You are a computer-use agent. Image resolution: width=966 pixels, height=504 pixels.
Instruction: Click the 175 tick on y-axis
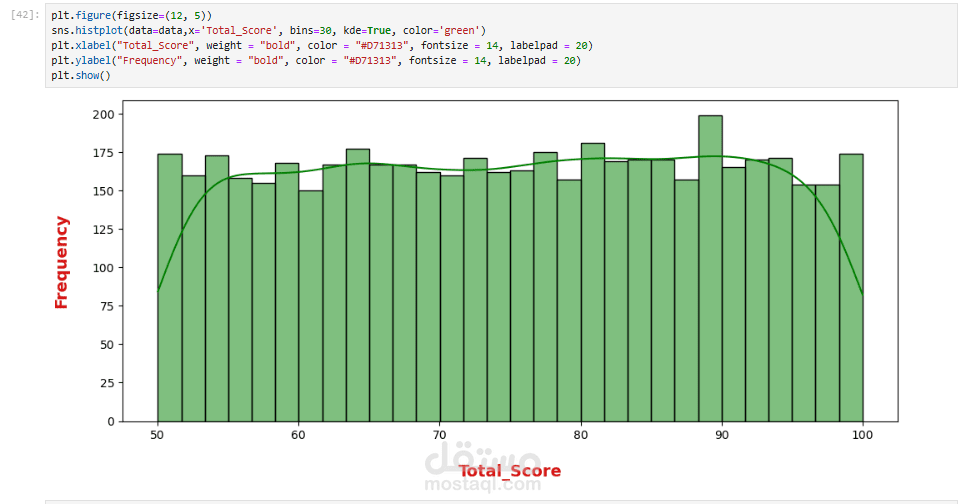click(104, 153)
